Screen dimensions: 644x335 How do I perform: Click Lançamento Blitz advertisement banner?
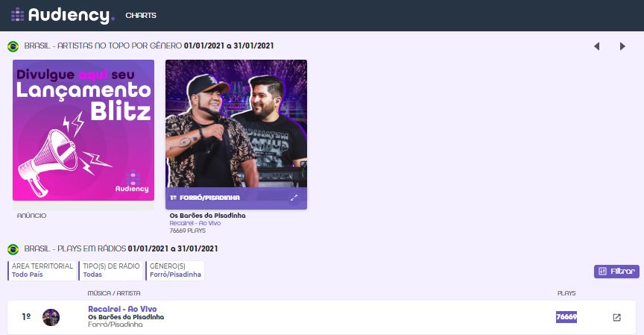point(83,131)
